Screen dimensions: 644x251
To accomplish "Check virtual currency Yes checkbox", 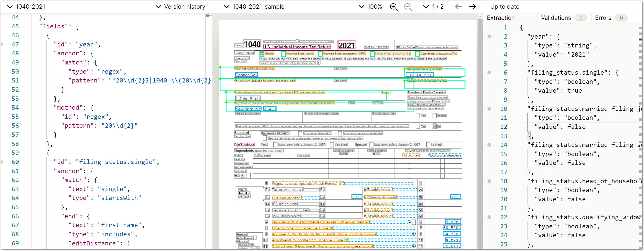I will click(x=418, y=126).
